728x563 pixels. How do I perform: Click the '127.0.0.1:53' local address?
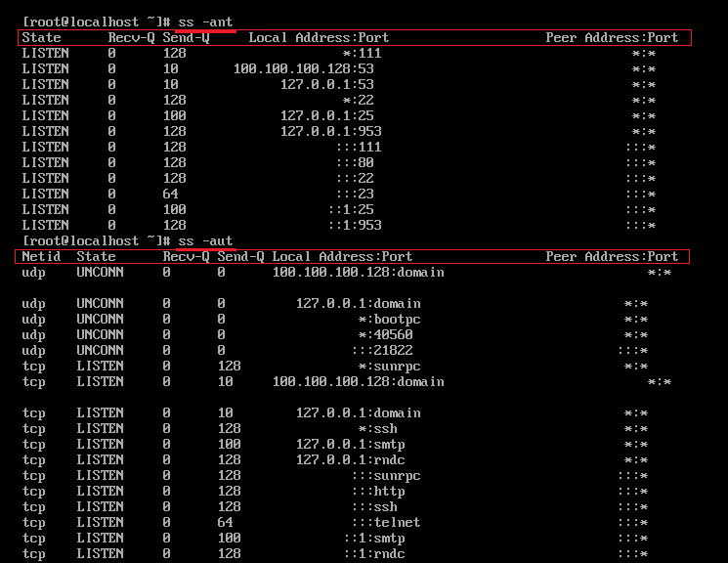click(x=326, y=84)
